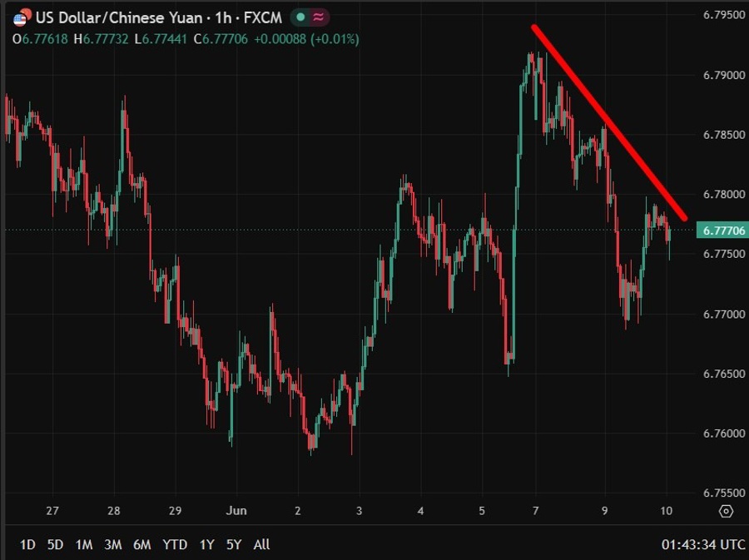The width and height of the screenshot is (749, 560).
Task: Click the 28 date axis label
Action: 114,510
